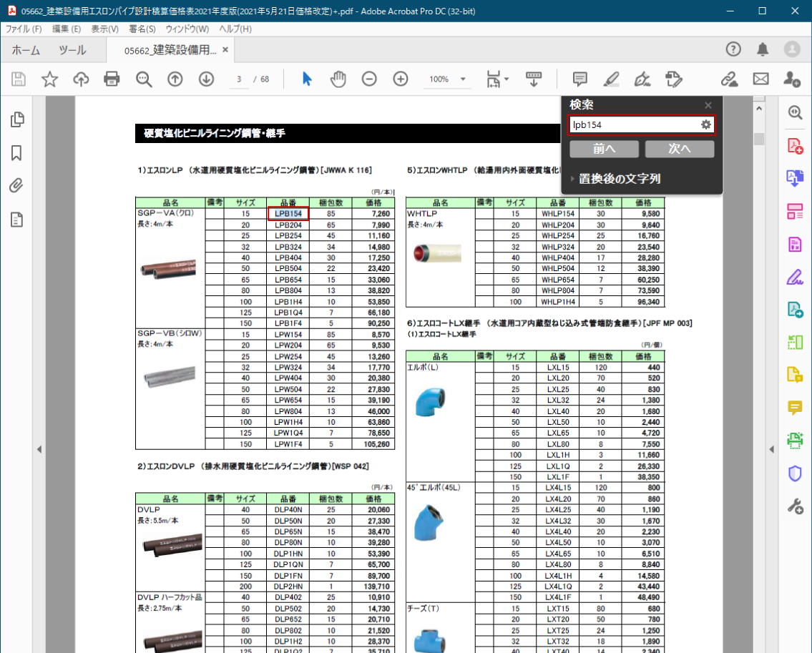The height and width of the screenshot is (653, 812).
Task: Open the user account avatar
Action: pyautogui.click(x=792, y=49)
